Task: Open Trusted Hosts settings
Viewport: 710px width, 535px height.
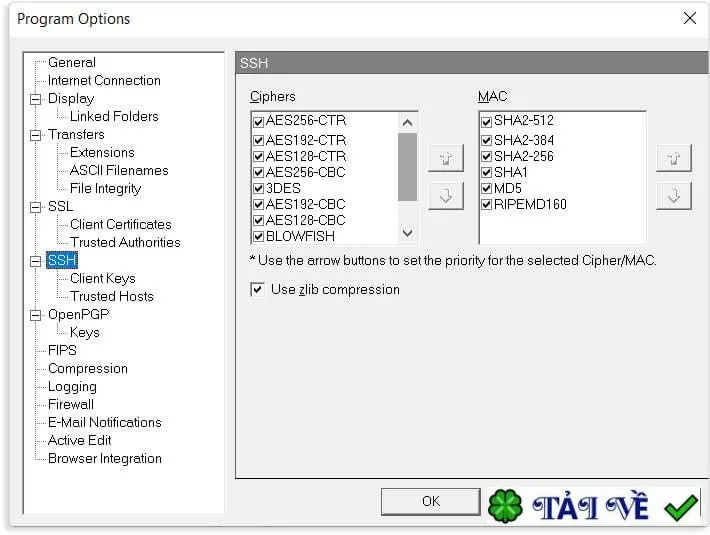Action: tap(112, 296)
